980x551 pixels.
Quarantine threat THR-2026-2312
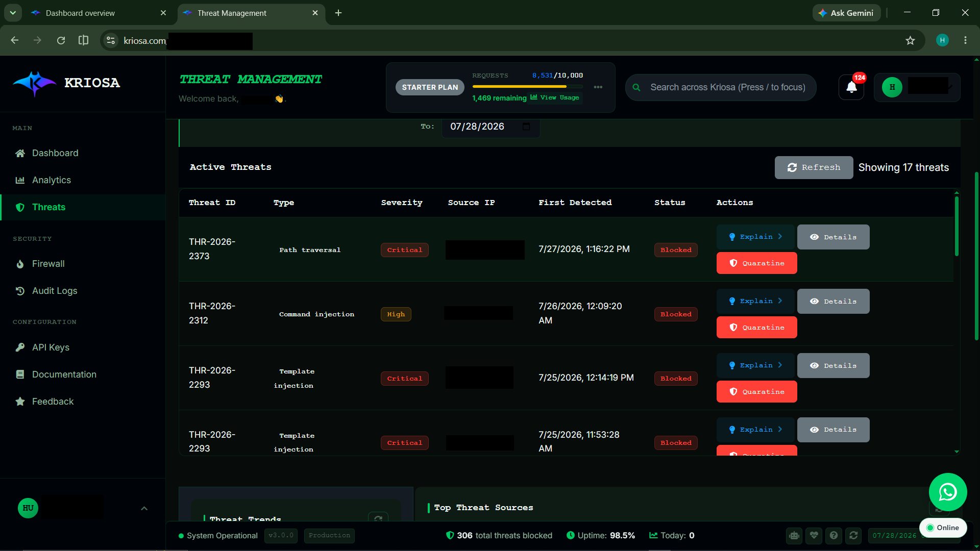(756, 328)
